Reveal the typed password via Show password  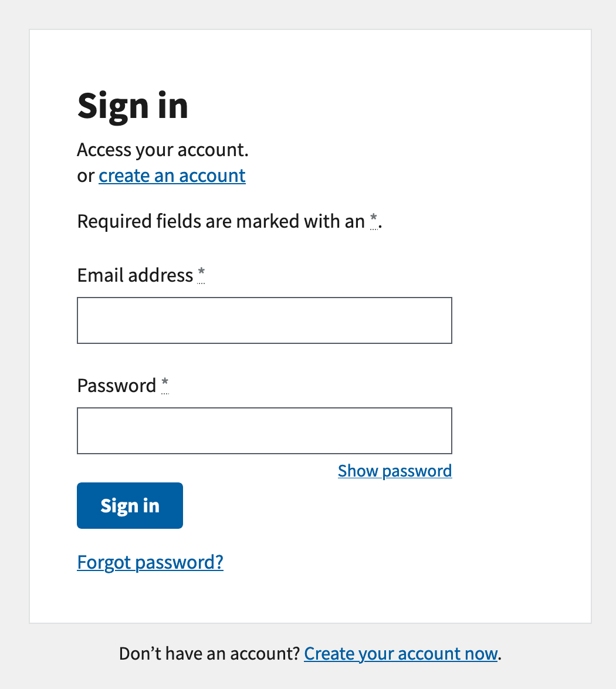click(394, 470)
